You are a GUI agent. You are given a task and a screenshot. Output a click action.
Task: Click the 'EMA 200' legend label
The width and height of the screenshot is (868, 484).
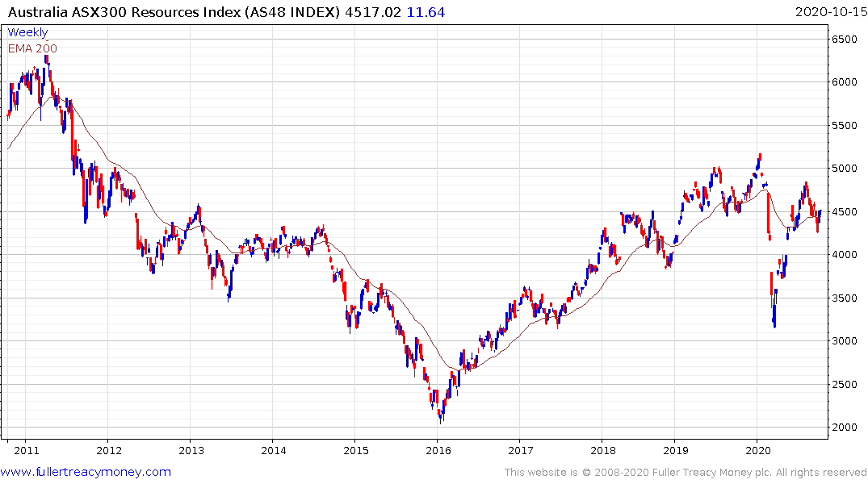[x=32, y=48]
